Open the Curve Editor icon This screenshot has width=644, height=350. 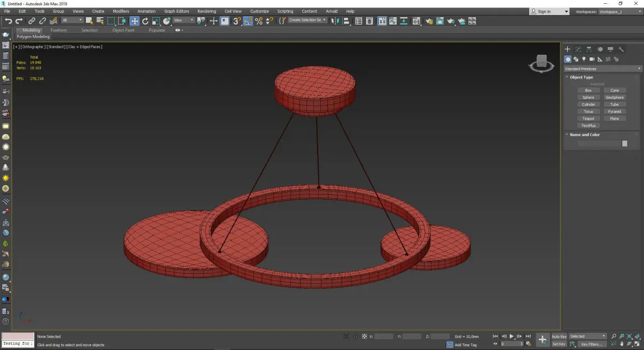[x=393, y=21]
